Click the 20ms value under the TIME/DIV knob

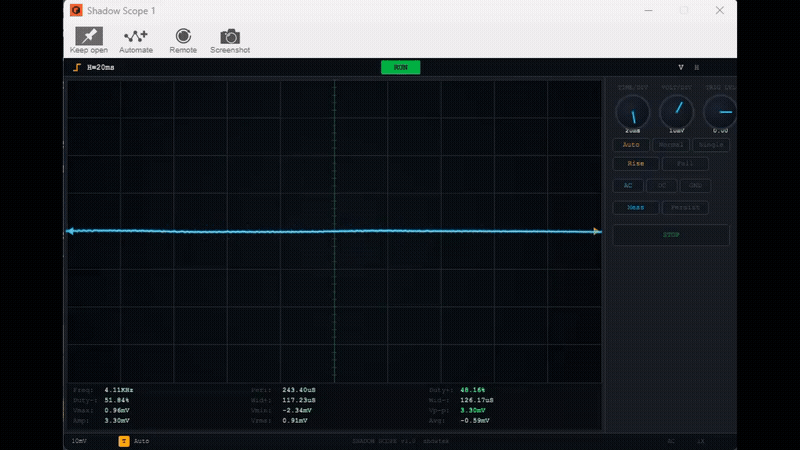click(633, 131)
